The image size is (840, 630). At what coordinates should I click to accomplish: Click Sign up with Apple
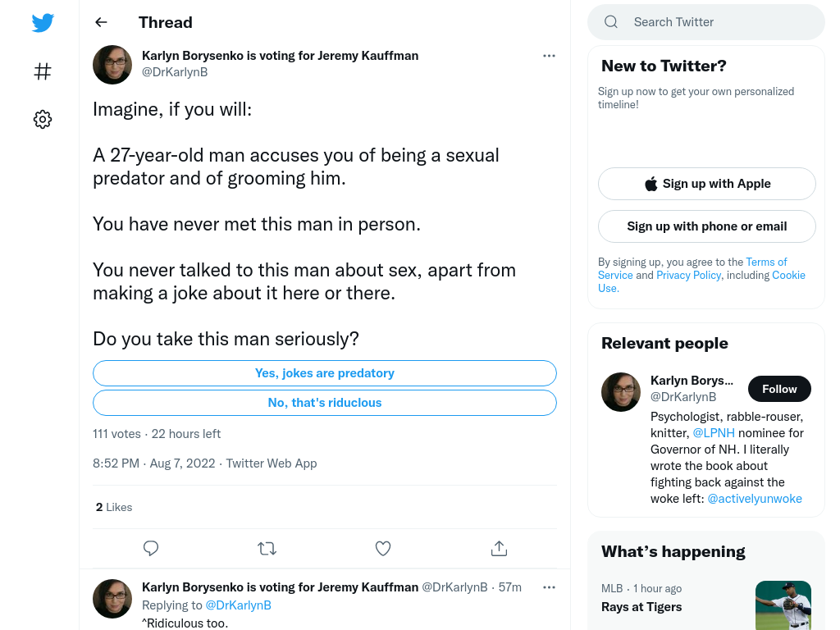tap(707, 184)
